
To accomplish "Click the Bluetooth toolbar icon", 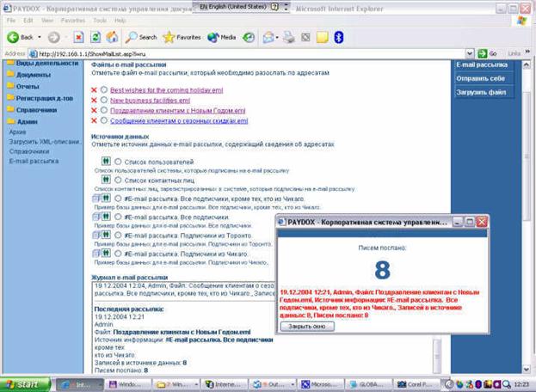I will click(338, 37).
